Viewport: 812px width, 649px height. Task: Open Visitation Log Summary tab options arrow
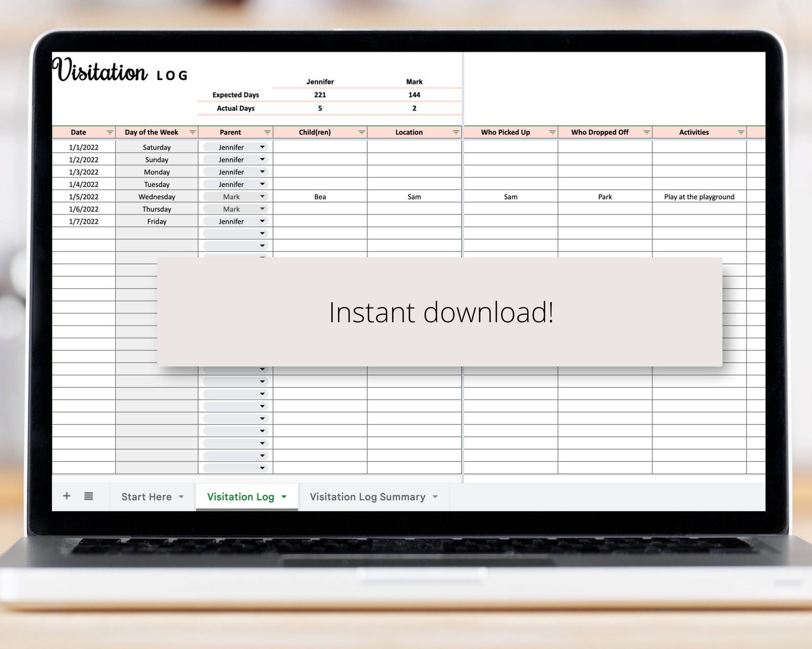435,497
